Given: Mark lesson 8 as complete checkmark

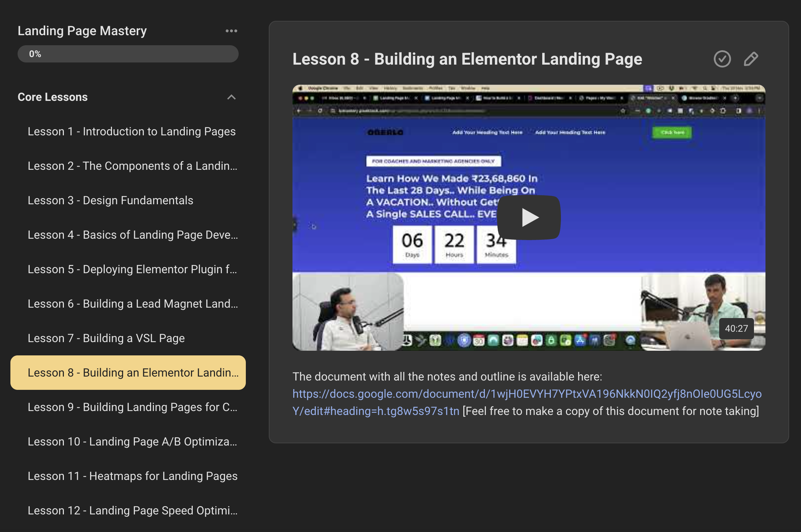Looking at the screenshot, I should 722,59.
